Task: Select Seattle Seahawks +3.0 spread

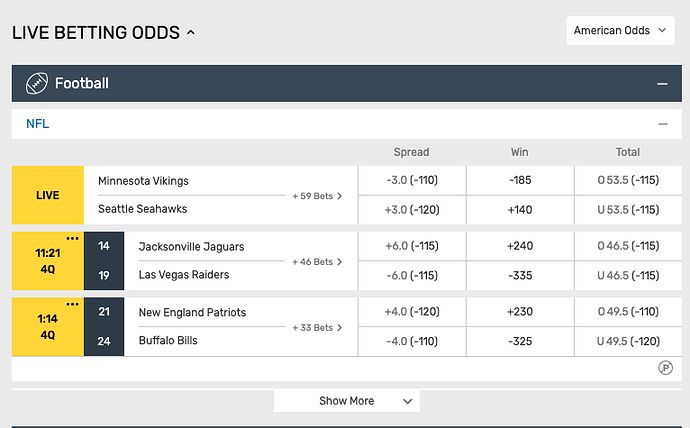Action: click(x=411, y=209)
